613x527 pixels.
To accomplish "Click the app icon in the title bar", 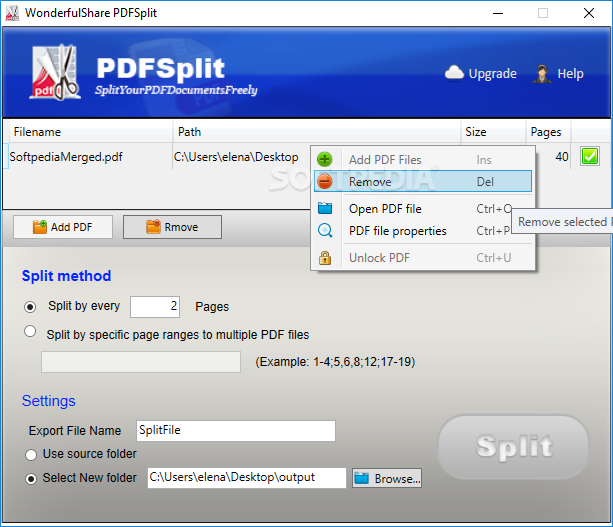I will pos(12,13).
